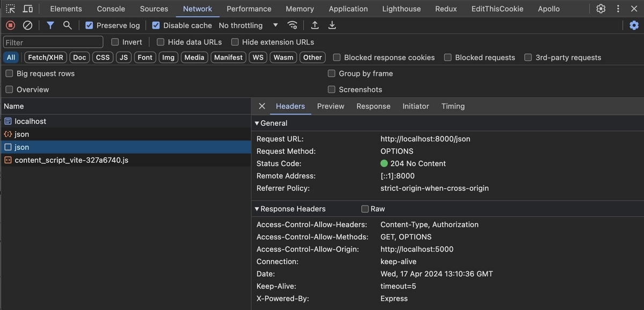Collapse the Response Headers section
This screenshot has height=310, width=644.
point(257,209)
